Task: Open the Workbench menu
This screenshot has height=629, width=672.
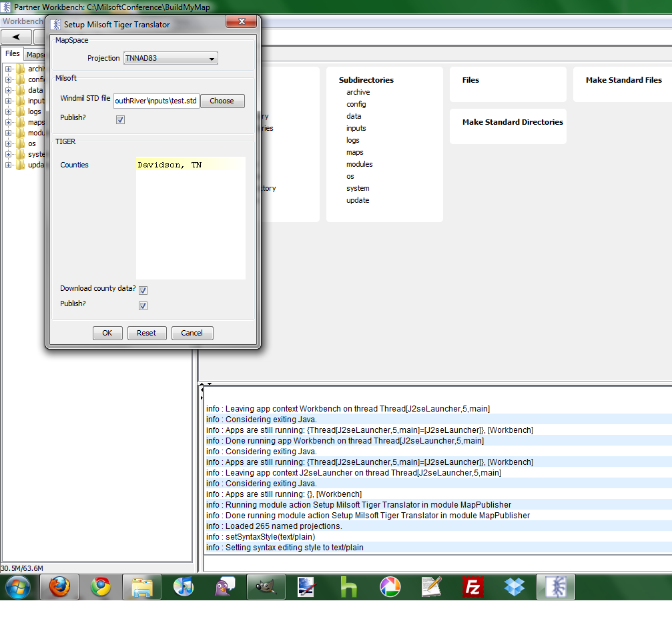Action: click(23, 21)
